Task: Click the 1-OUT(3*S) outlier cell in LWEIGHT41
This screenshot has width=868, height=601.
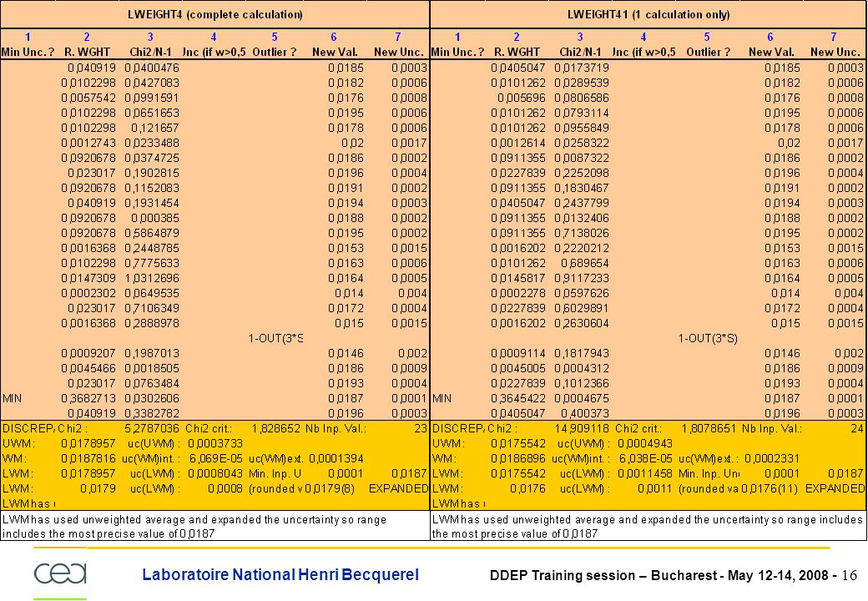Action: [708, 338]
